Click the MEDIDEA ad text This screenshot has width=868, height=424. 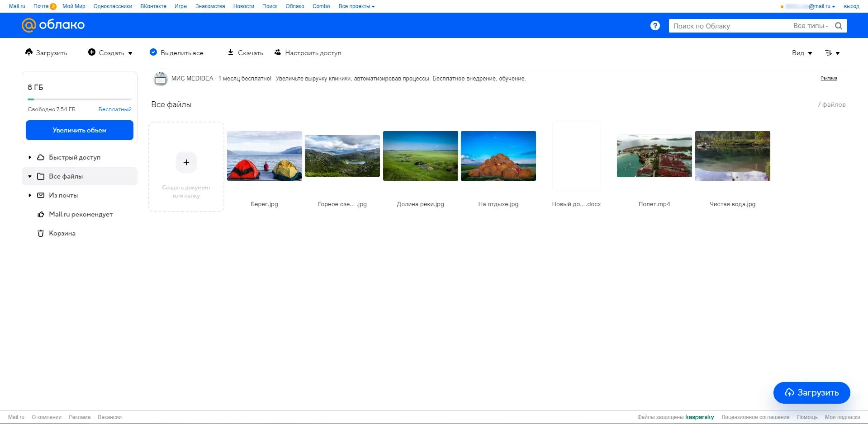point(348,79)
